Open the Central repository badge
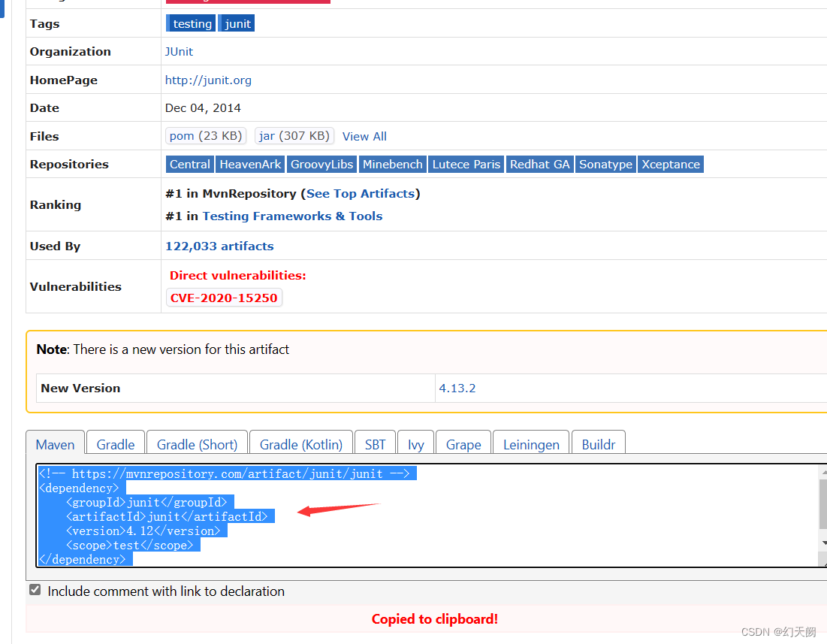The height and width of the screenshot is (644, 827). [189, 164]
